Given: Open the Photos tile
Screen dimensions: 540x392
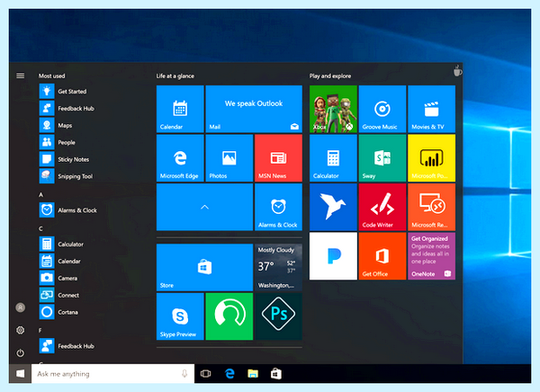Looking at the screenshot, I should click(229, 158).
